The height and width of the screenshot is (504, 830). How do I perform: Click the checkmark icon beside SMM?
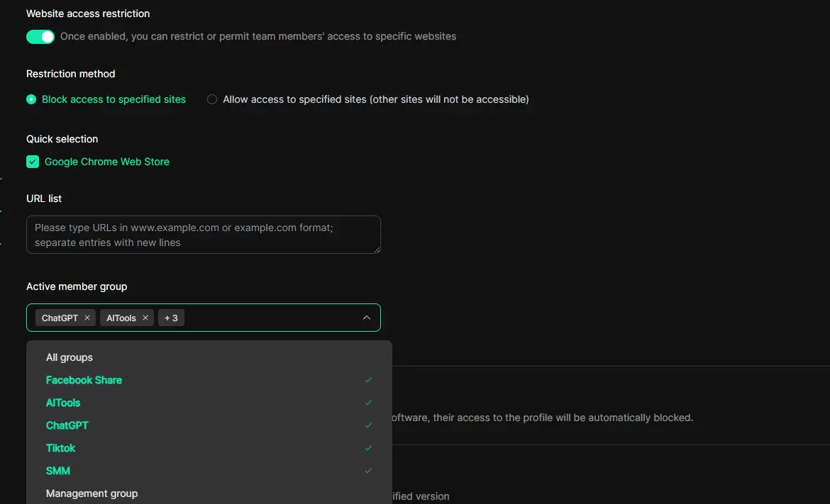tap(368, 471)
